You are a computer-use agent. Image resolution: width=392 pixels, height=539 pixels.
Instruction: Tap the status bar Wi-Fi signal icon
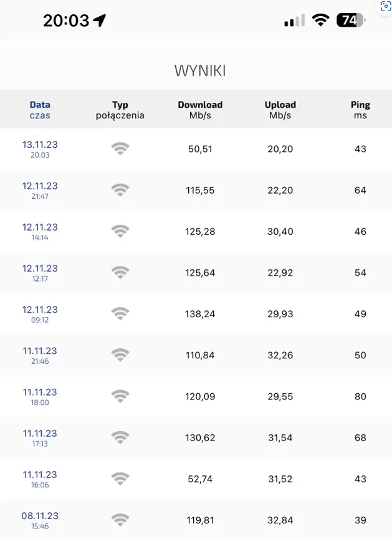[x=320, y=21]
